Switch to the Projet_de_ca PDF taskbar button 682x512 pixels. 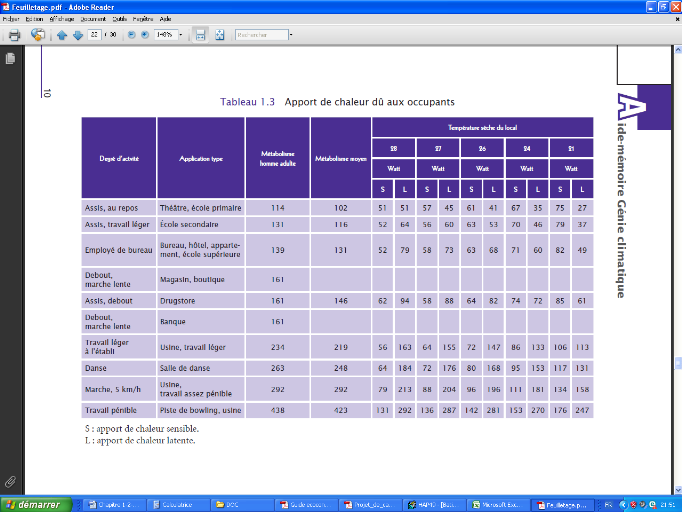coord(371,505)
